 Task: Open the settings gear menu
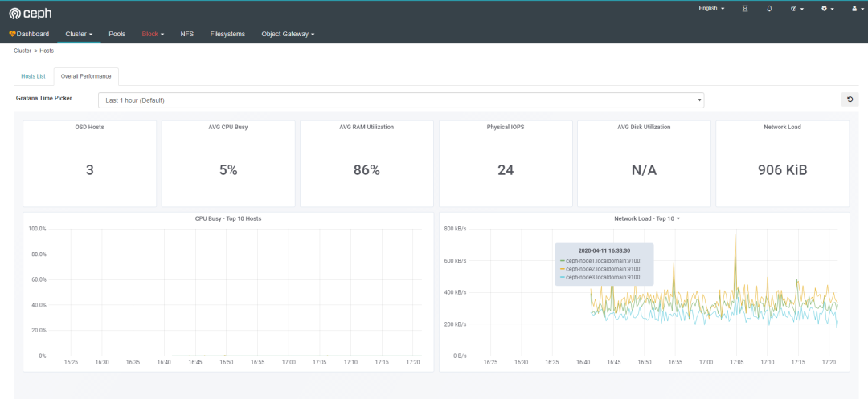826,9
